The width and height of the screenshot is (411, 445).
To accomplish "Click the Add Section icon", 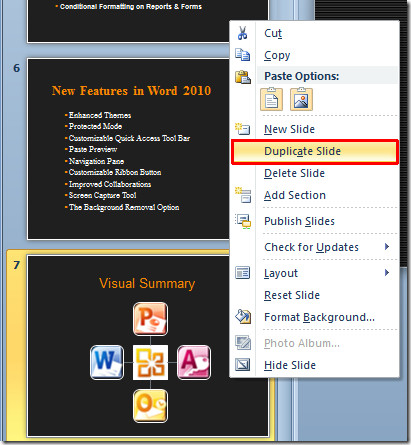I will tap(243, 195).
